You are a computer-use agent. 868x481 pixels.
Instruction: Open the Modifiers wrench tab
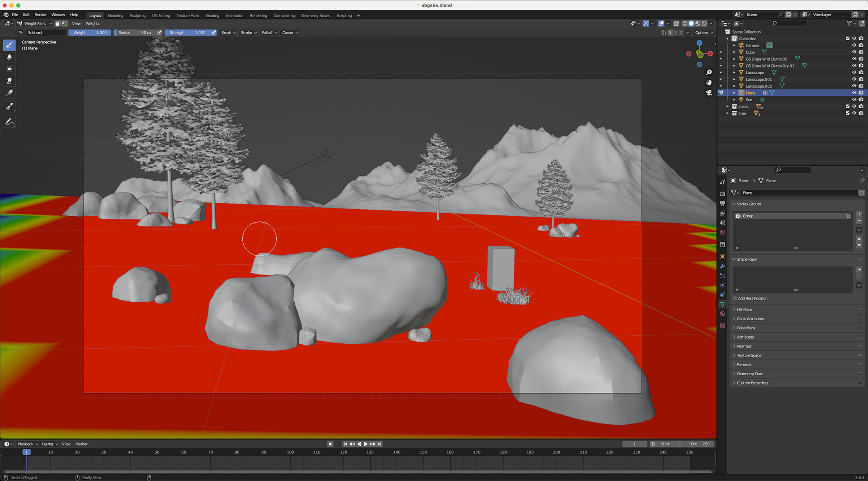722,266
